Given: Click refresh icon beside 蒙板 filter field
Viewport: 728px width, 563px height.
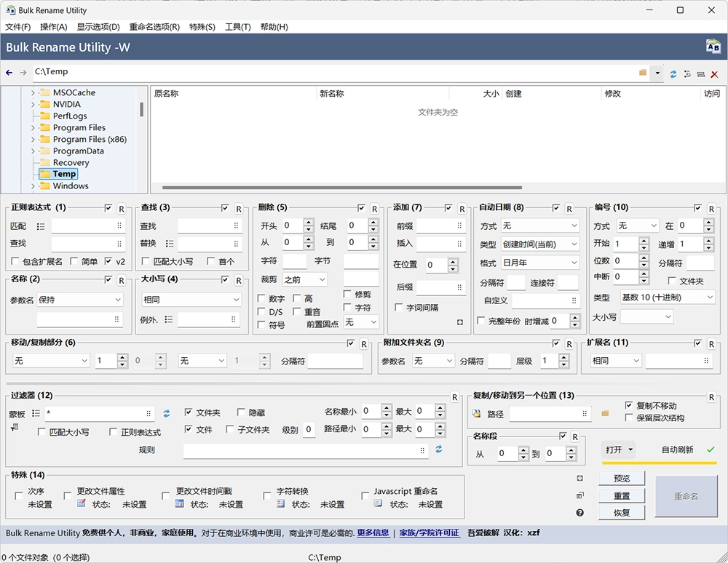Looking at the screenshot, I should tap(166, 413).
